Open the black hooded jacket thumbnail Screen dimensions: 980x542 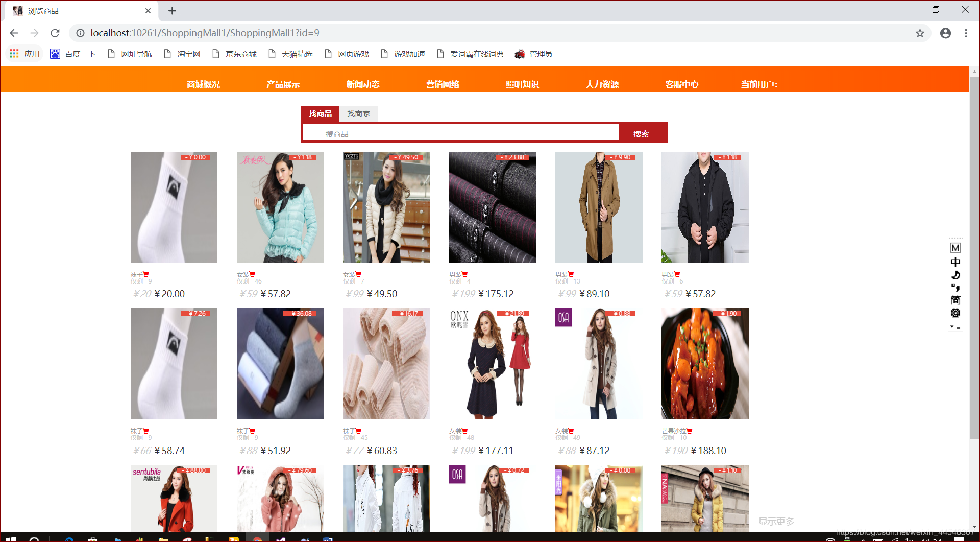click(x=705, y=207)
